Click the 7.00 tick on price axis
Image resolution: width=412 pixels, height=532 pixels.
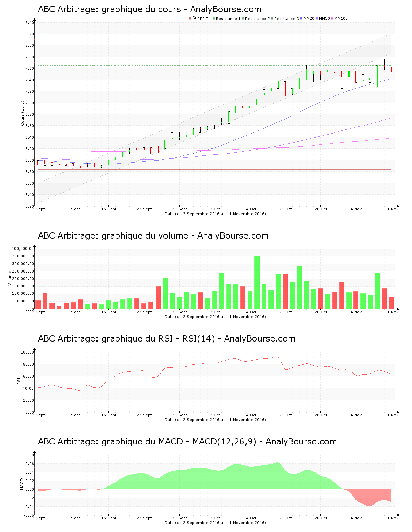point(29,103)
